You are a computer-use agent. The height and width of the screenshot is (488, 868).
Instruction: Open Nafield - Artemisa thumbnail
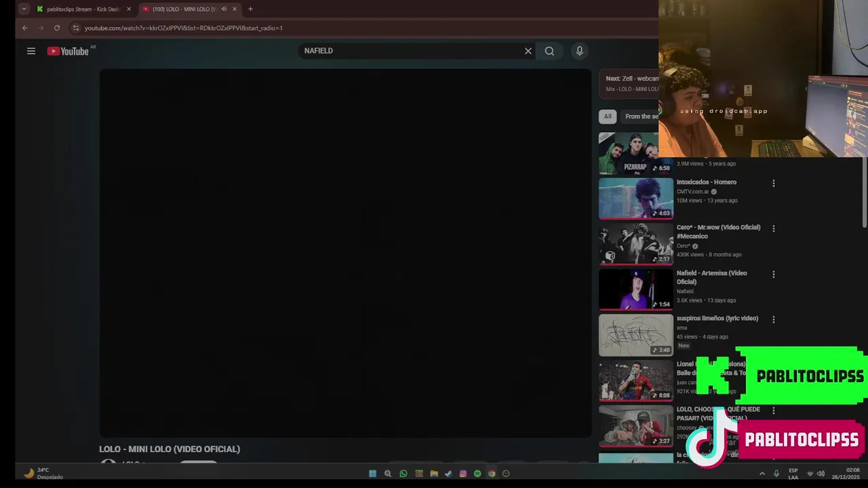pos(636,289)
